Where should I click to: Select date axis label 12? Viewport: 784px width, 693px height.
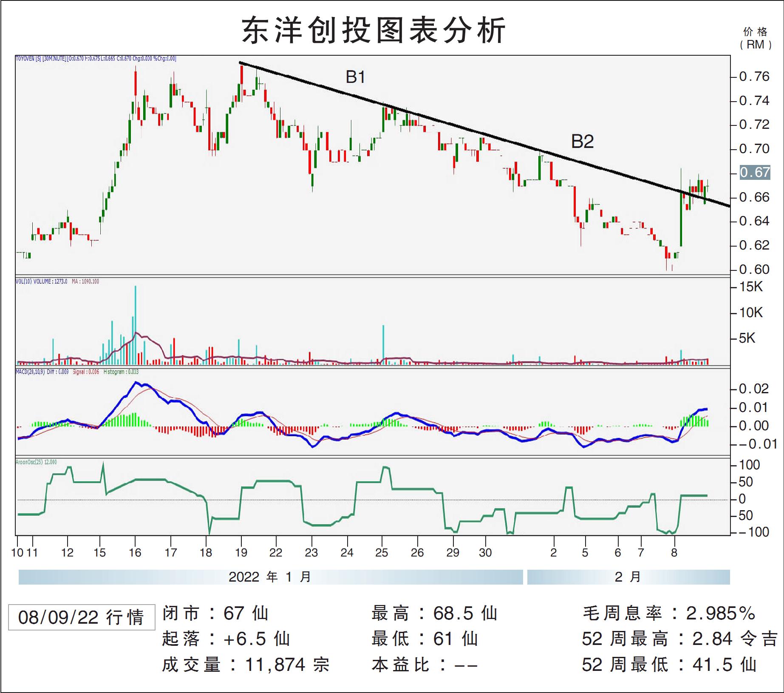(67, 553)
